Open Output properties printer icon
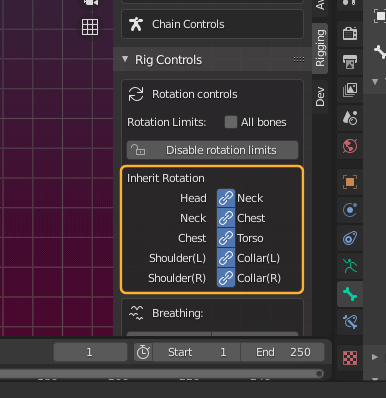Viewport: 386px width, 398px height. pyautogui.click(x=350, y=62)
